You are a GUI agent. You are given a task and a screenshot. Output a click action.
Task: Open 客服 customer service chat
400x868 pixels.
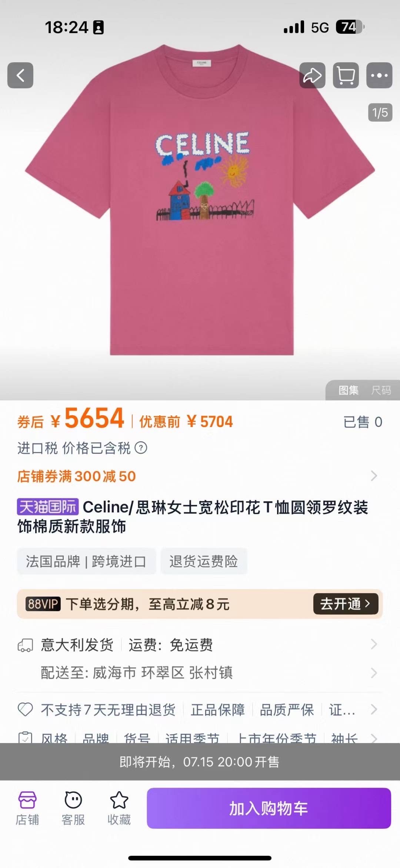click(73, 808)
